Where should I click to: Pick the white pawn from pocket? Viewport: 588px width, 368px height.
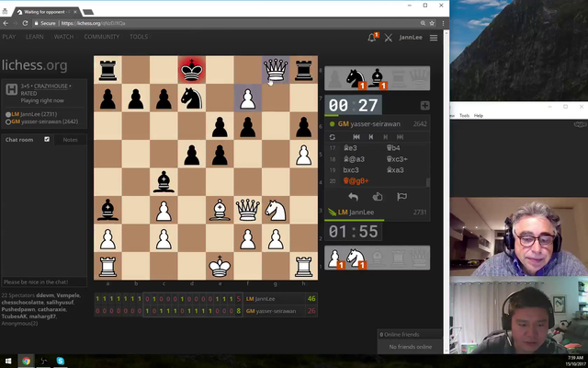(334, 258)
